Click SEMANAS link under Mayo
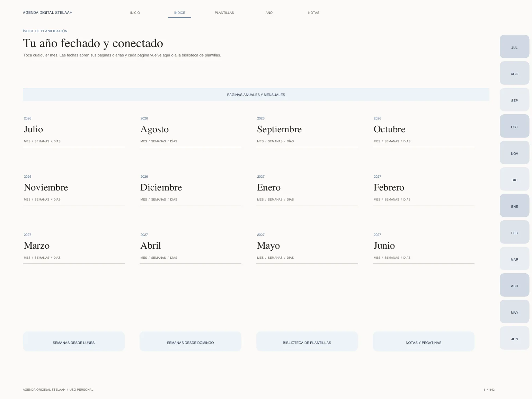This screenshot has height=399, width=532. pos(275,258)
